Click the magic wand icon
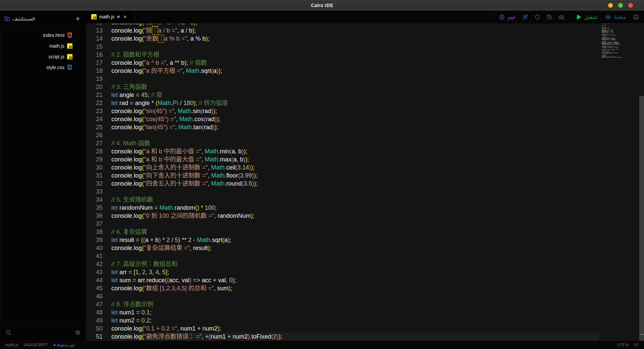The image size is (644, 349). pos(525,17)
